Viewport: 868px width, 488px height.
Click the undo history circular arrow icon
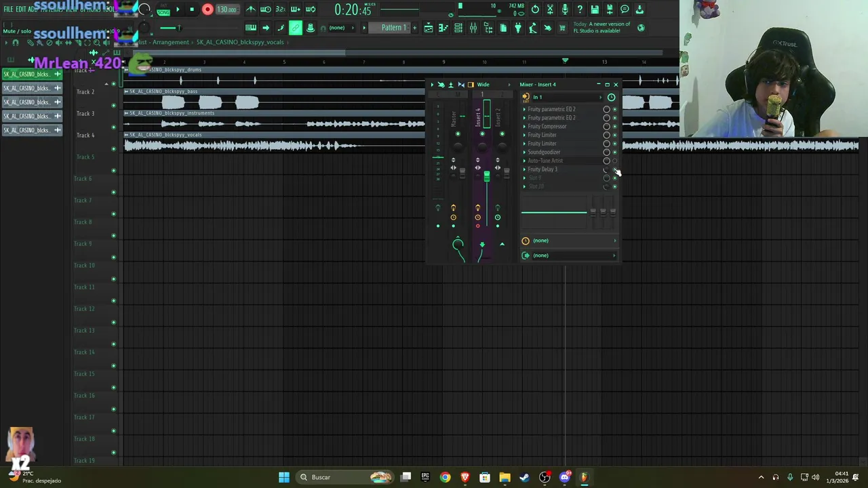535,9
